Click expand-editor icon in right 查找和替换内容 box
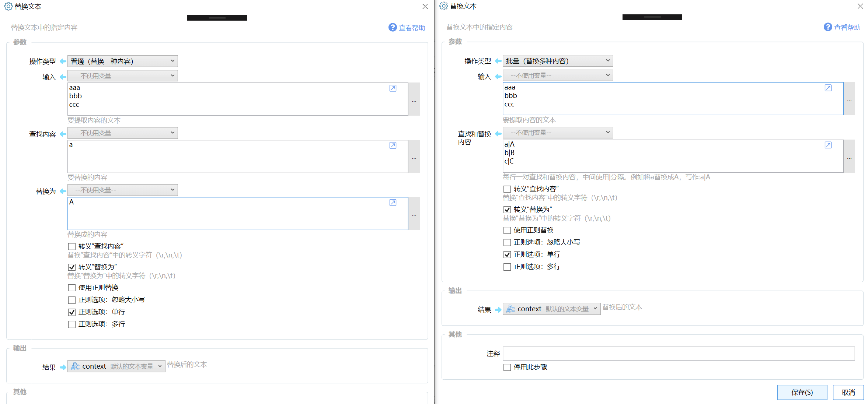Screen dimensions: 868x404 pyautogui.click(x=828, y=145)
